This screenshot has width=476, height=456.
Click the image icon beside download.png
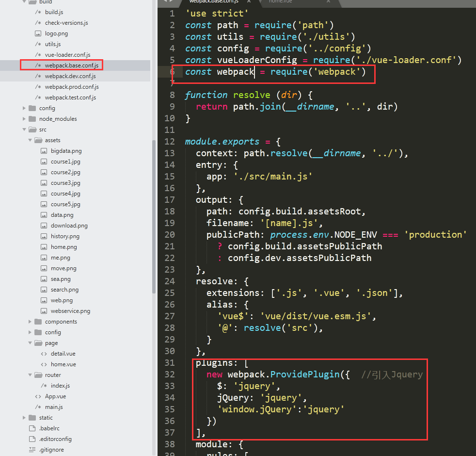44,226
